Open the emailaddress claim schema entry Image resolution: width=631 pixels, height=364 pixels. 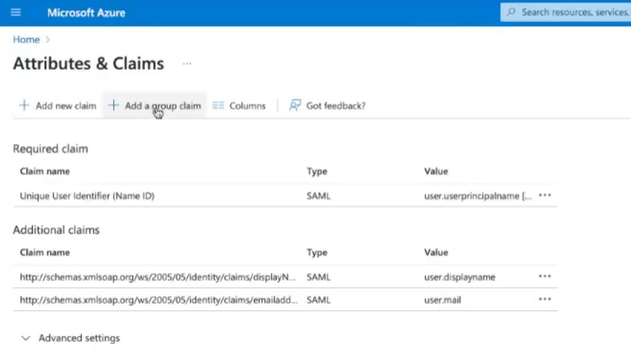coord(158,300)
